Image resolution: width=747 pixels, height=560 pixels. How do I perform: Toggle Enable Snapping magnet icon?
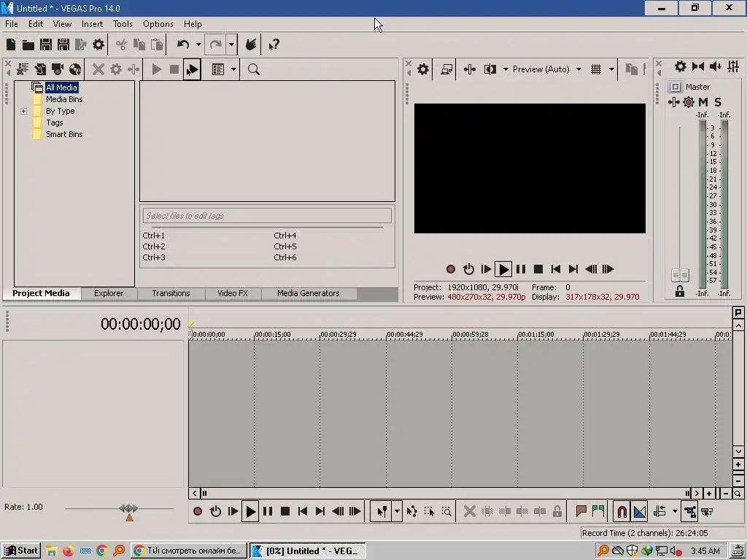622,512
